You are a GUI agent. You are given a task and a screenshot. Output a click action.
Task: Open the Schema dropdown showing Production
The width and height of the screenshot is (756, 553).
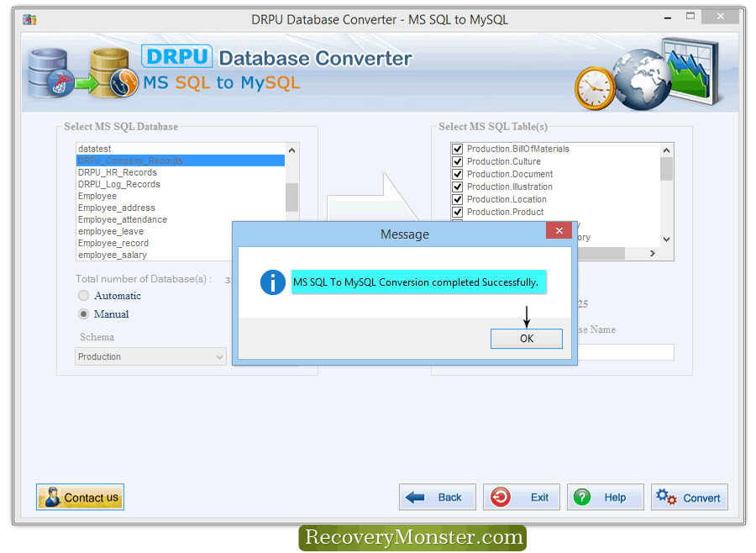[150, 356]
